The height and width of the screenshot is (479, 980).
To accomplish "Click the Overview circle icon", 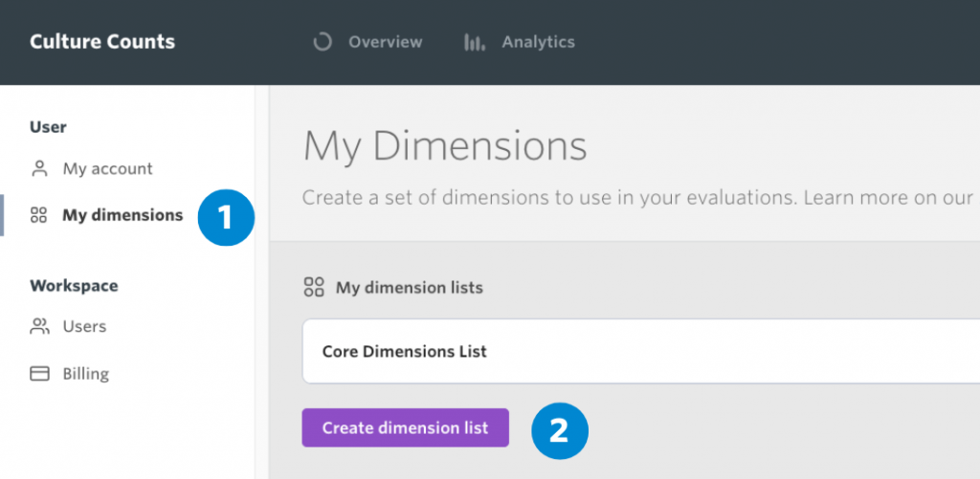I will (x=323, y=42).
